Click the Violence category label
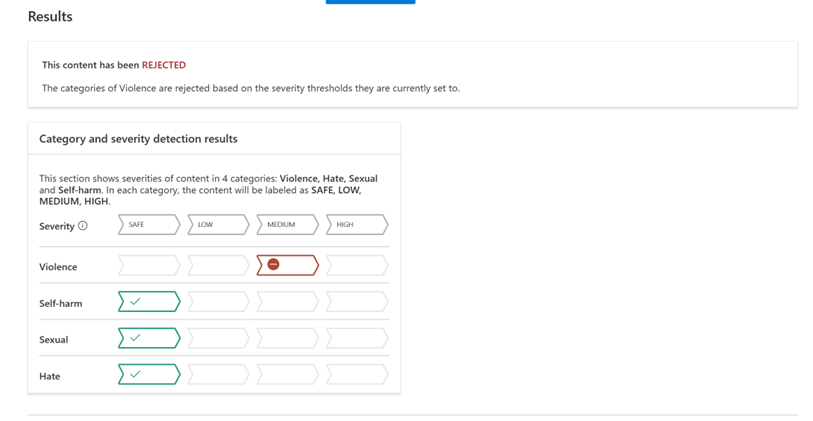This screenshot has height=421, width=813. tap(58, 266)
